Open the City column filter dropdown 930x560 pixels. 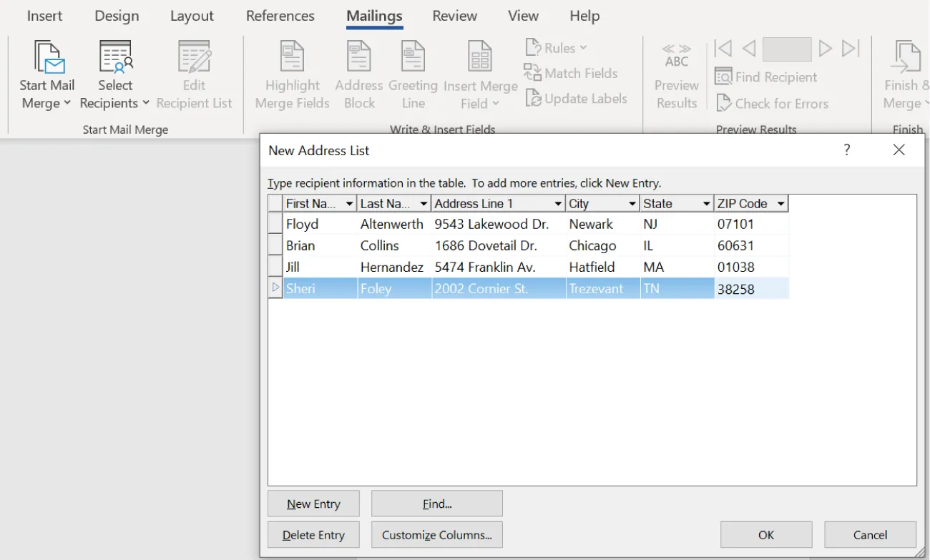[632, 203]
